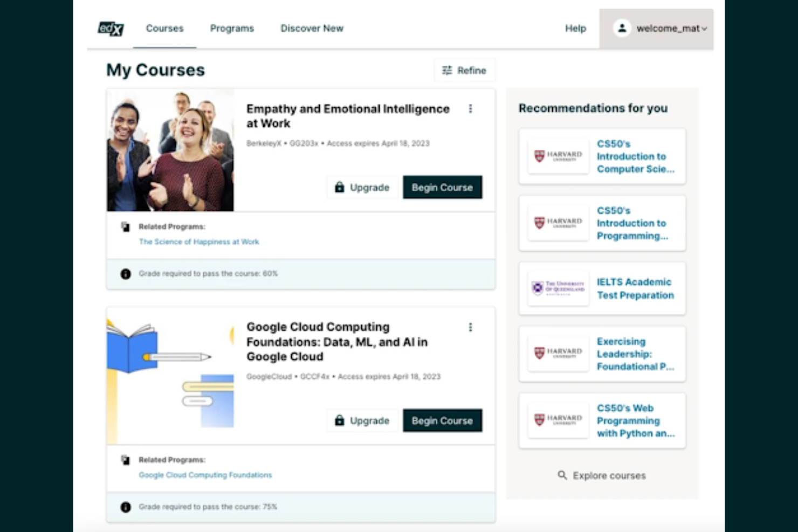Open Google Cloud Computing Foundations program link
The width and height of the screenshot is (798, 532).
tap(205, 475)
